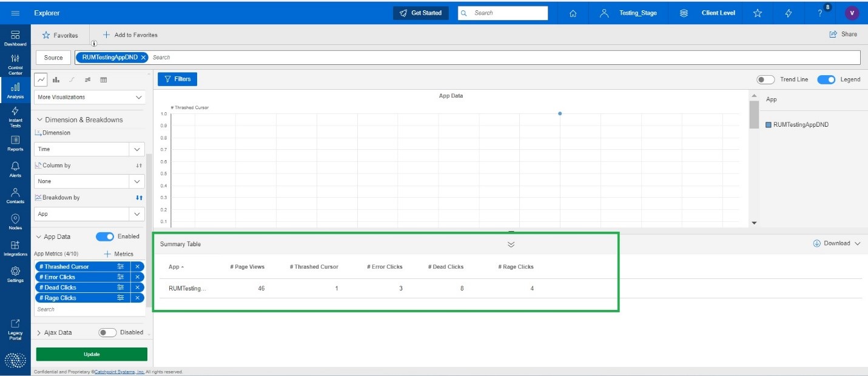Open Dashboard from the sidebar
This screenshot has width=868, height=376.
pyautogui.click(x=15, y=39)
